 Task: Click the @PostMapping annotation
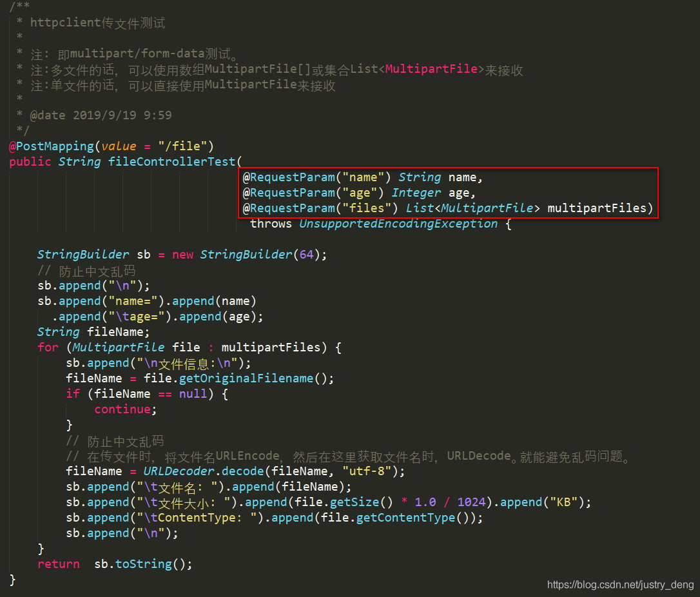coord(52,146)
